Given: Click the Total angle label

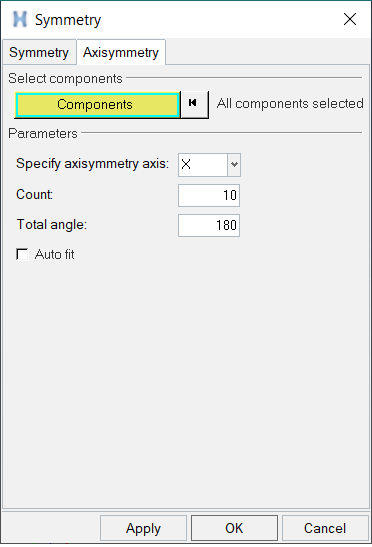Looking at the screenshot, I should 52,224.
